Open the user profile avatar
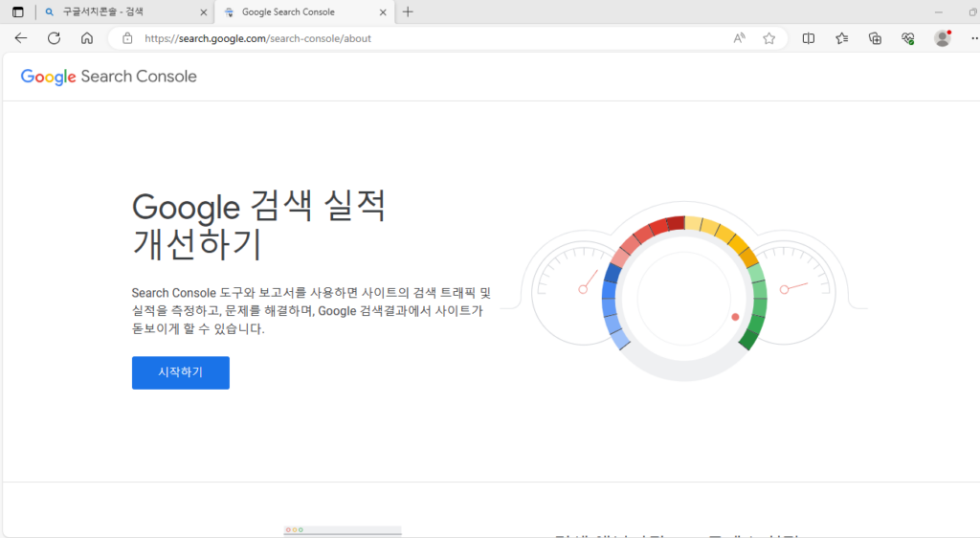Viewport: 980px width, 538px height. (x=943, y=38)
